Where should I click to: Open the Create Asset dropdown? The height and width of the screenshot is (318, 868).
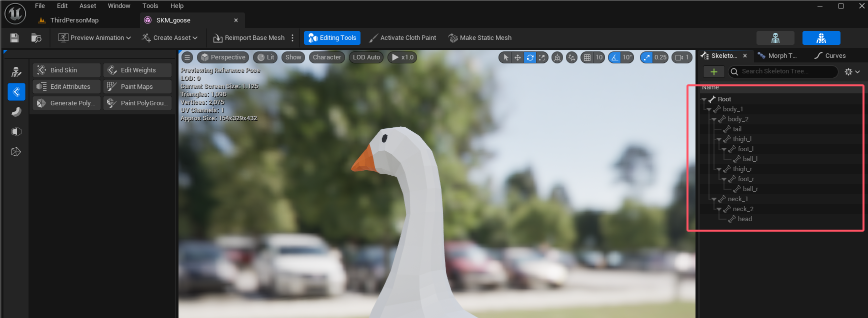[x=169, y=38]
